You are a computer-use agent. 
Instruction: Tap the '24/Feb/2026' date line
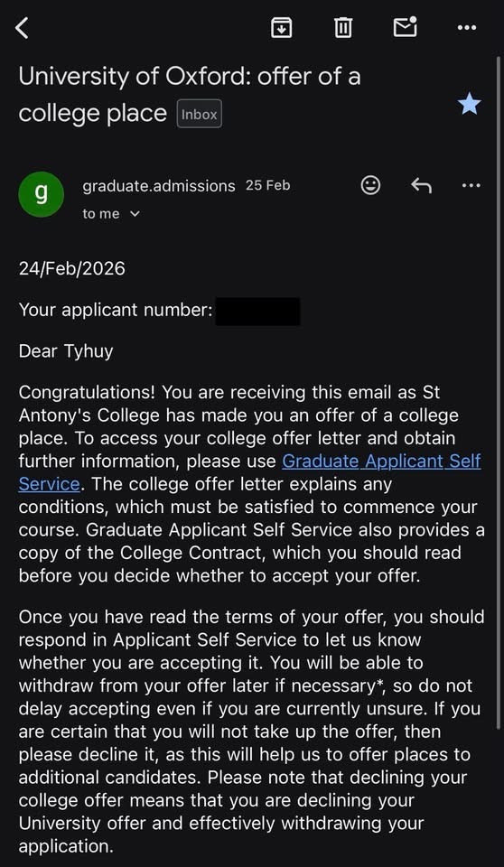[x=72, y=269]
